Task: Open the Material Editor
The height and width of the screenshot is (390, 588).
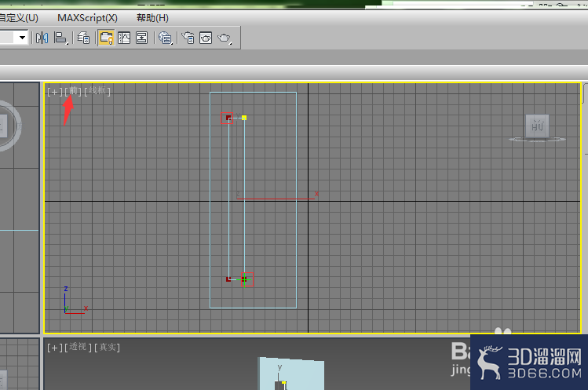Action: 165,38
